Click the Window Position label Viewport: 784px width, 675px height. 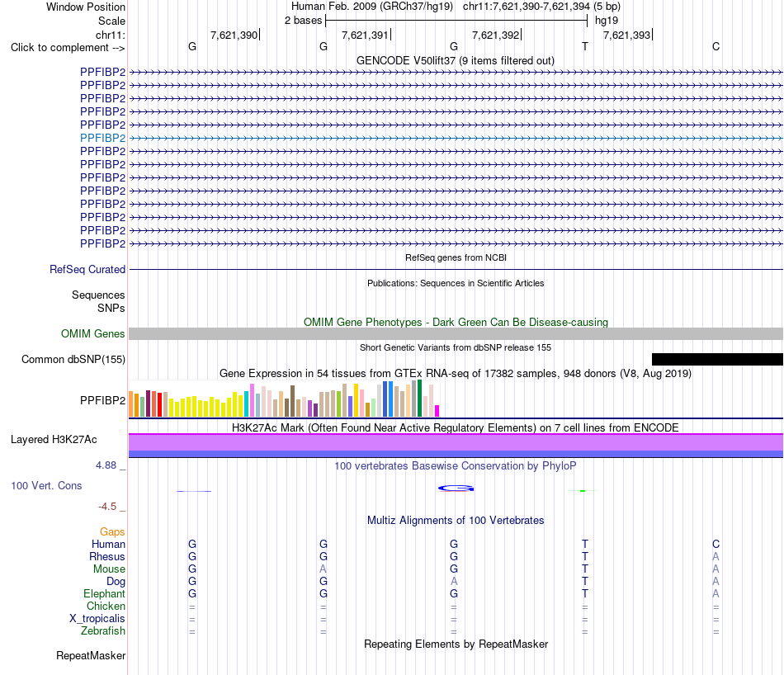[x=86, y=7]
